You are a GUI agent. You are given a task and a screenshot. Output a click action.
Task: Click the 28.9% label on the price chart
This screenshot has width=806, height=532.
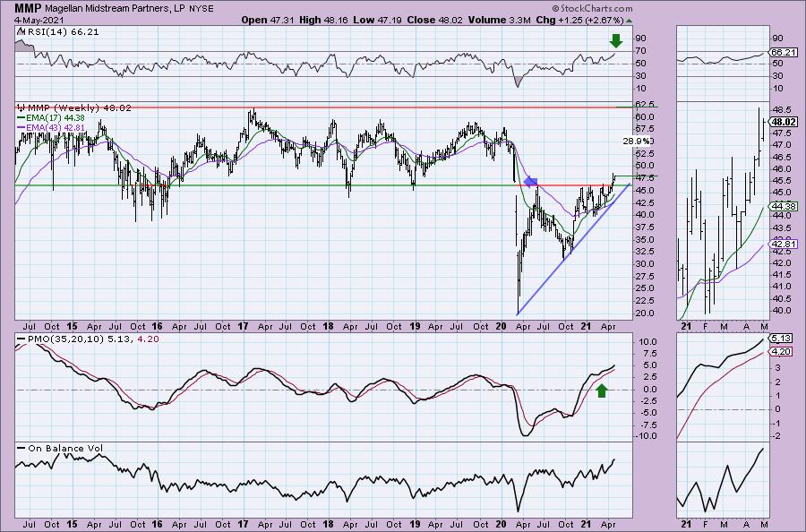tap(638, 141)
